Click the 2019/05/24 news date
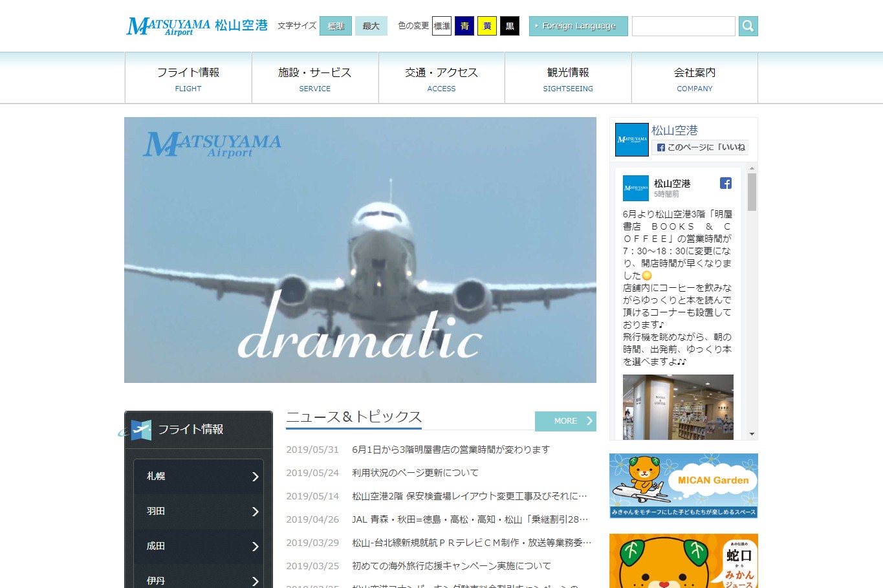The width and height of the screenshot is (883, 588). [312, 473]
